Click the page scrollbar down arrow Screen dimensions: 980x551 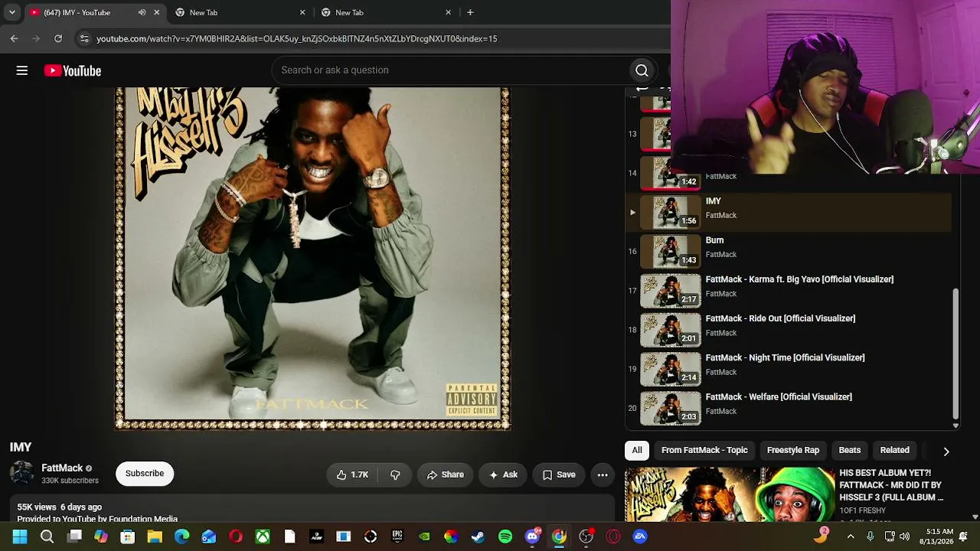pos(975,517)
